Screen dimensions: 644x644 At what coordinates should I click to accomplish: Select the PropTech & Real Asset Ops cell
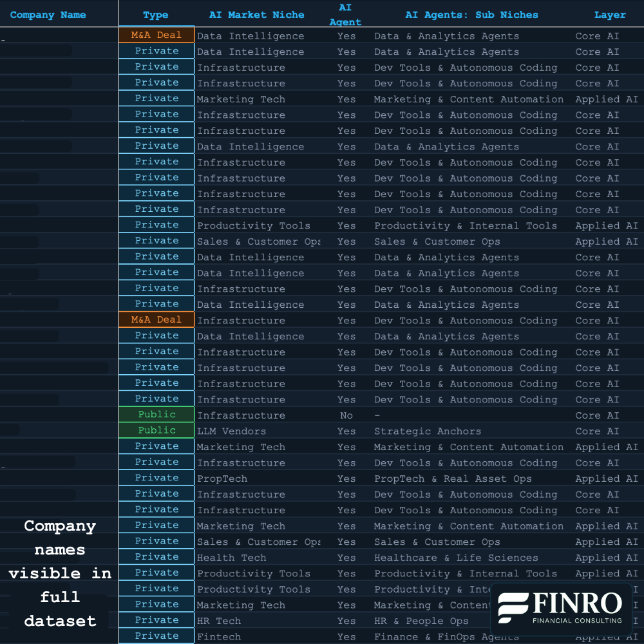click(453, 478)
